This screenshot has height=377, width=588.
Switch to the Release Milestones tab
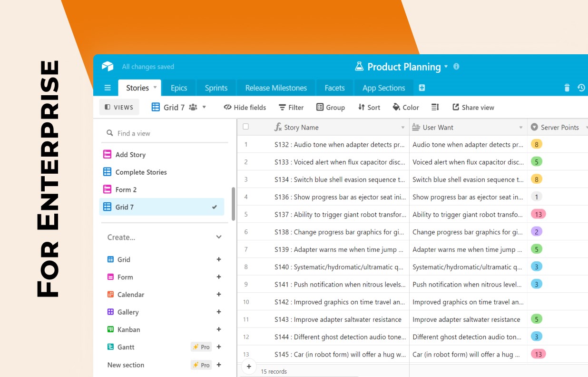[276, 88]
